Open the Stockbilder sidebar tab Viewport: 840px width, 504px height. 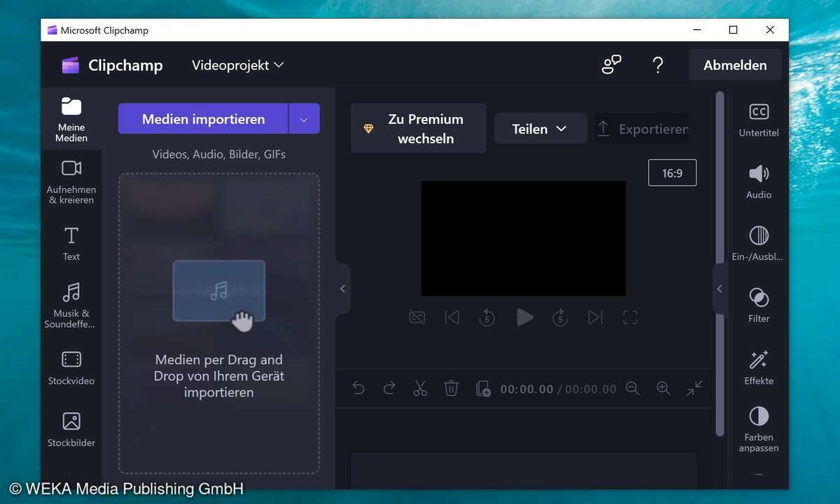click(x=71, y=429)
